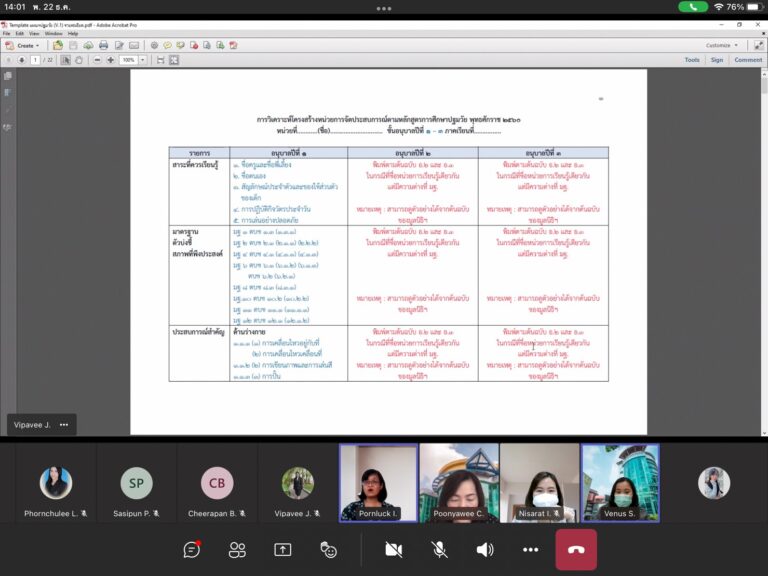
Task: Click the fit full page icon
Action: [174, 60]
